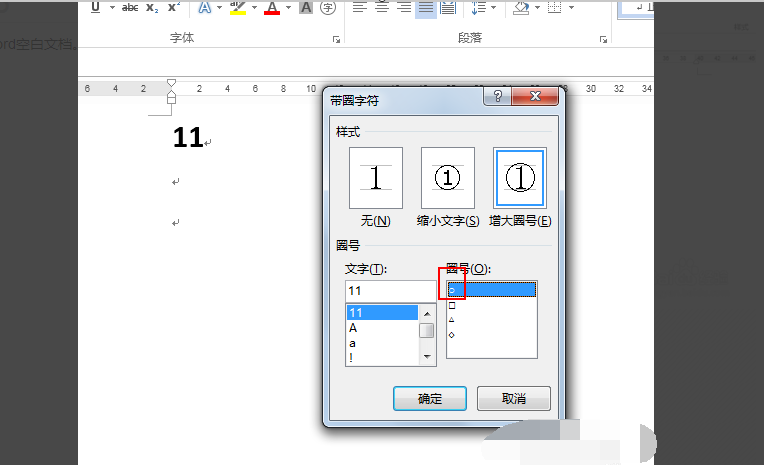This screenshot has width=764, height=465.
Task: Apply distributed alignment
Action: pyautogui.click(x=448, y=7)
